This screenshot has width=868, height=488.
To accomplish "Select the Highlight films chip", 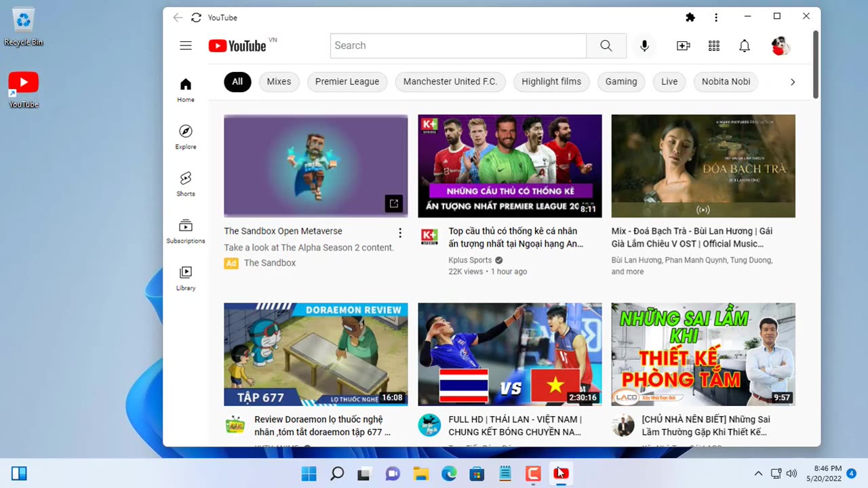I will 551,81.
